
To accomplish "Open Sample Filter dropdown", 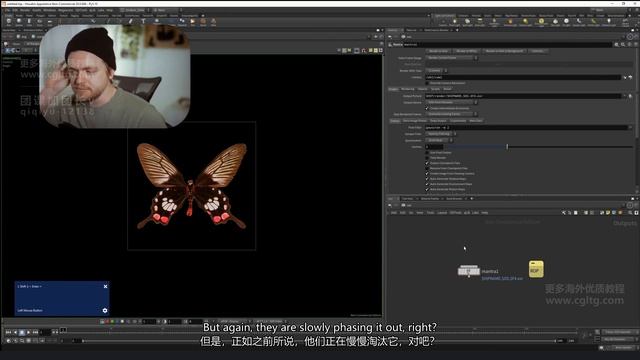I will click(441, 134).
